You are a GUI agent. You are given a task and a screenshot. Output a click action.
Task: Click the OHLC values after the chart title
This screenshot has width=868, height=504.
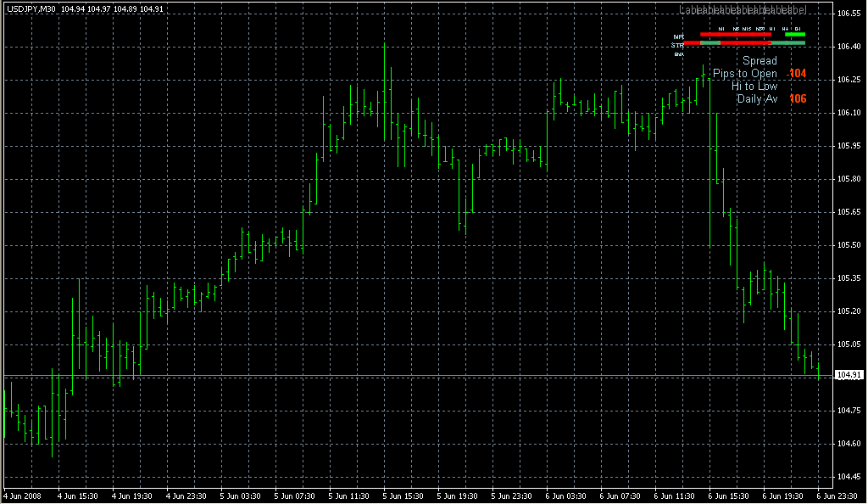(112, 8)
